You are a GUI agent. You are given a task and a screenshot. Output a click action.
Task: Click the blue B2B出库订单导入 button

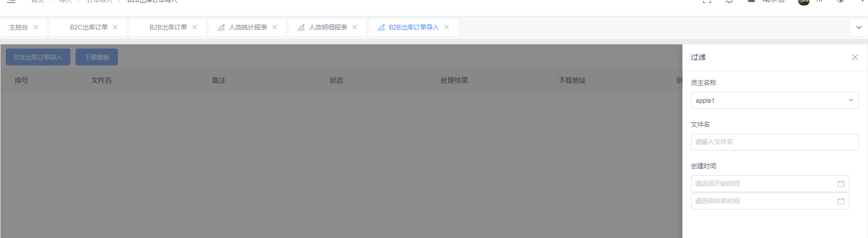(x=38, y=57)
